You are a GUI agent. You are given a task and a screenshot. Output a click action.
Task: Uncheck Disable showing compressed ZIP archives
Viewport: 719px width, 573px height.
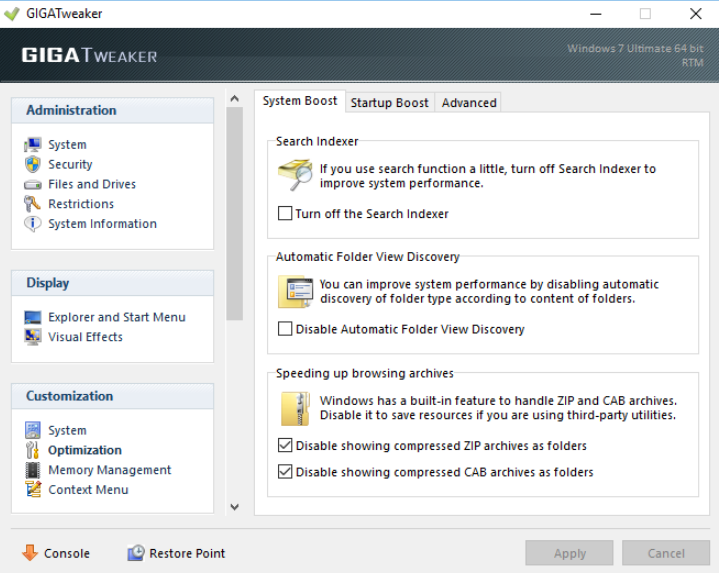coord(286,446)
